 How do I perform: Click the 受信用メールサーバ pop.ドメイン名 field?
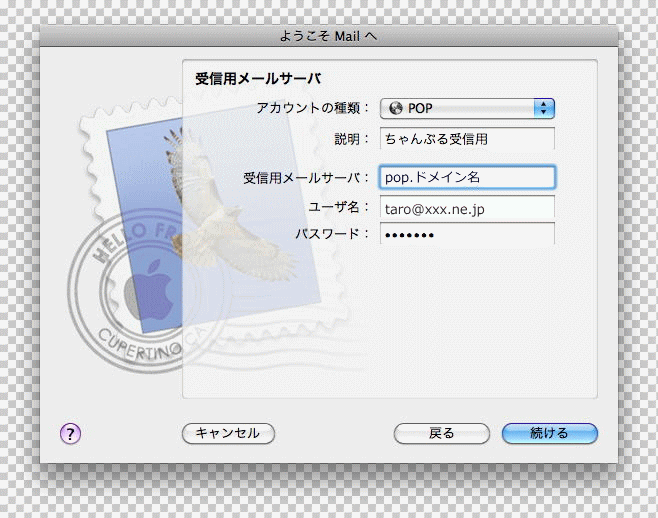click(467, 177)
